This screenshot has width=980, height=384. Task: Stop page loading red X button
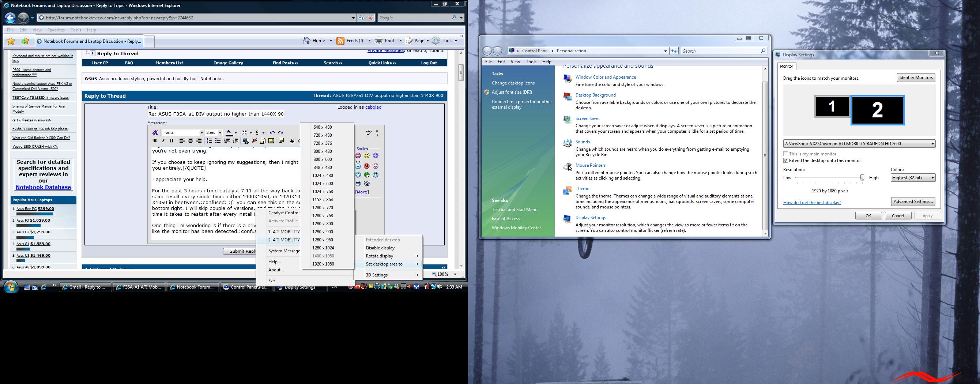click(x=370, y=18)
